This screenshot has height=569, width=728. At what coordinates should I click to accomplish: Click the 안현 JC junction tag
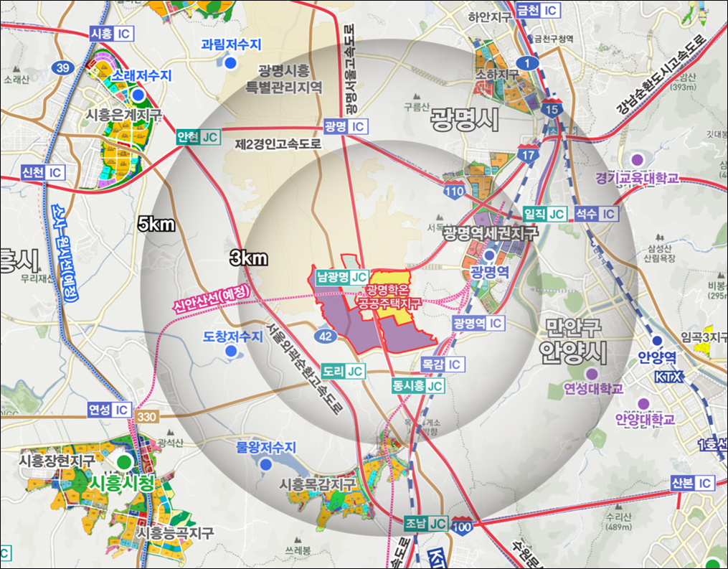pos(199,137)
